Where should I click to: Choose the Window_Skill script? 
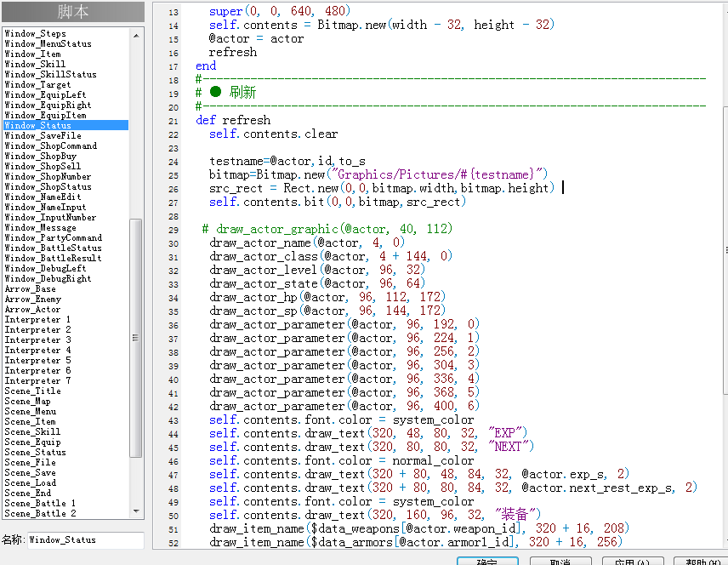pos(35,64)
